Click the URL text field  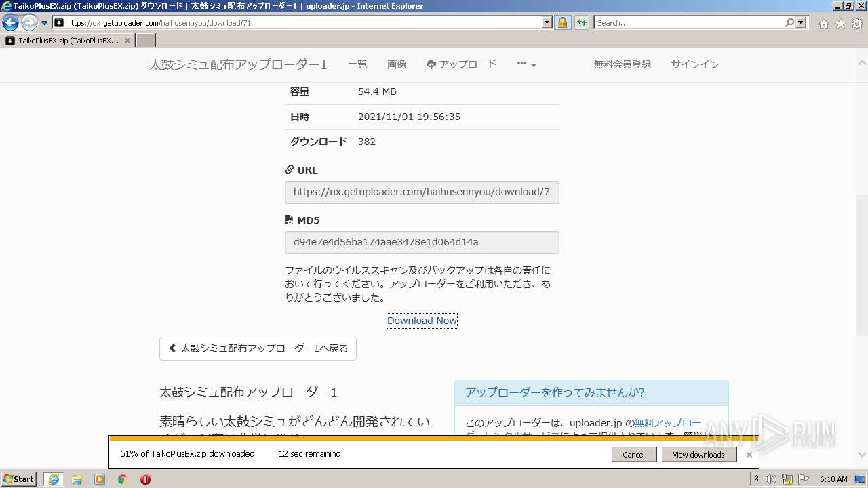point(422,192)
